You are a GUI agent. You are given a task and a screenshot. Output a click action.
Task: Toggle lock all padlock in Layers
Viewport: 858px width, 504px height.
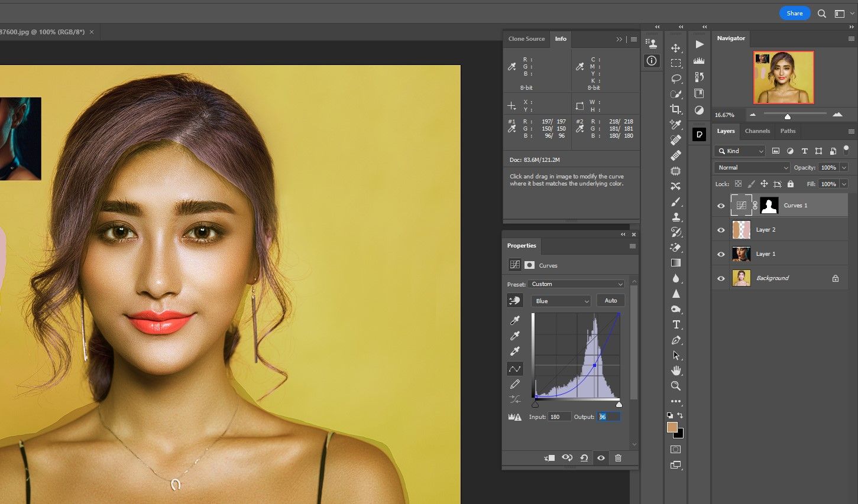(791, 184)
